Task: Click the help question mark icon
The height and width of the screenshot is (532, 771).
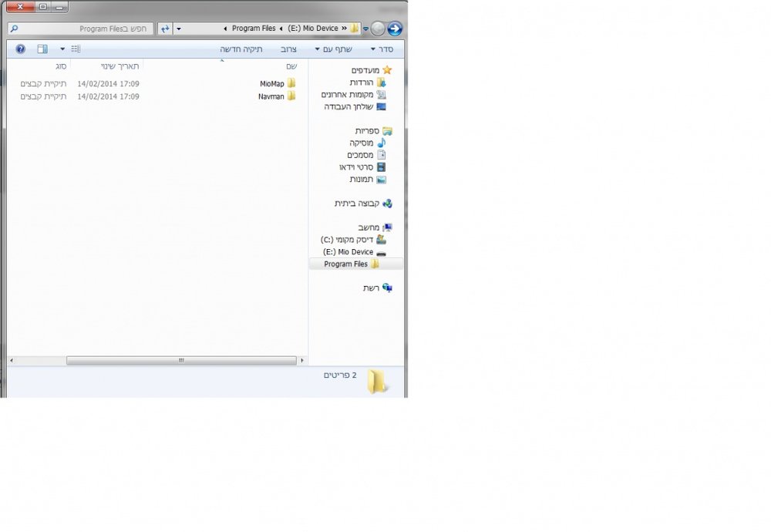Action: pyautogui.click(x=20, y=49)
